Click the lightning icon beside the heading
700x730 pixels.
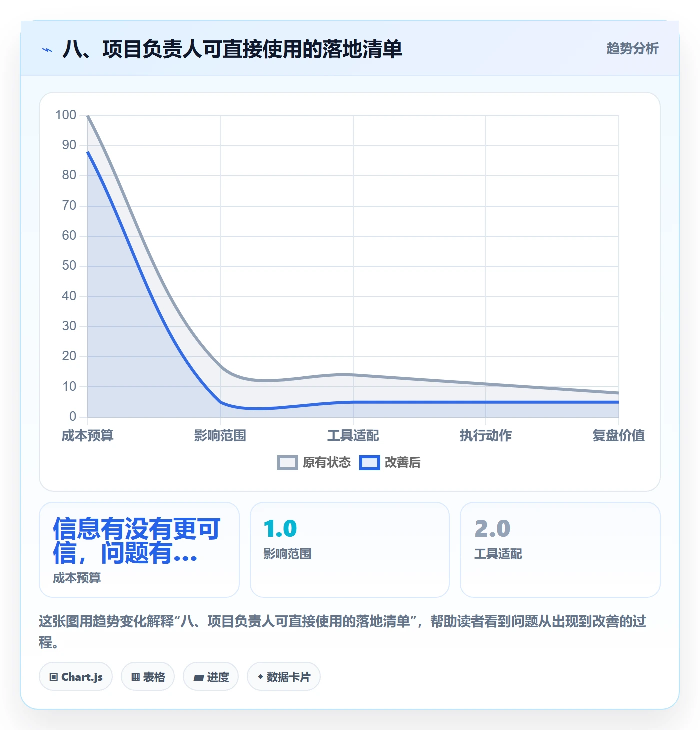pyautogui.click(x=47, y=50)
